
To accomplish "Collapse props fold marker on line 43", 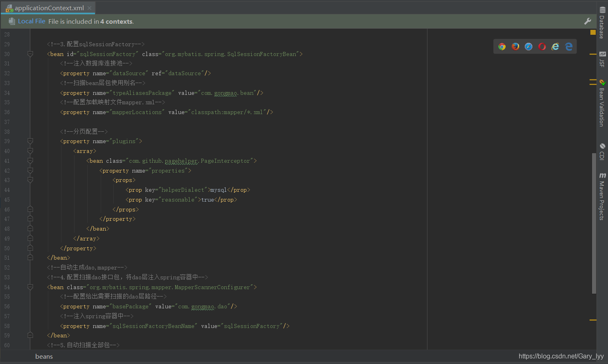I will point(30,180).
